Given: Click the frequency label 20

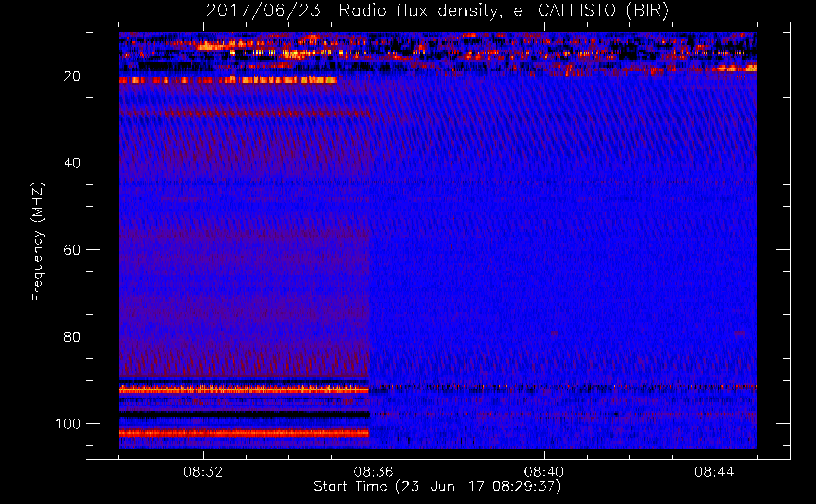Looking at the screenshot, I should tap(72, 76).
